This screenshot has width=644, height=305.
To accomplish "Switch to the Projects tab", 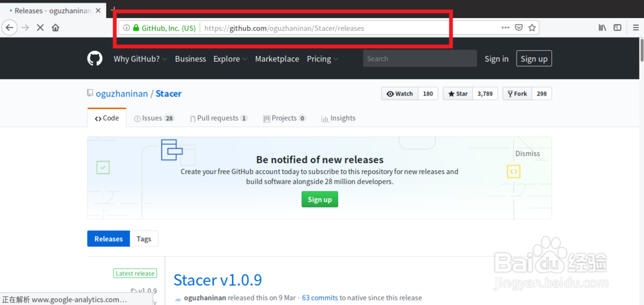I will [284, 118].
